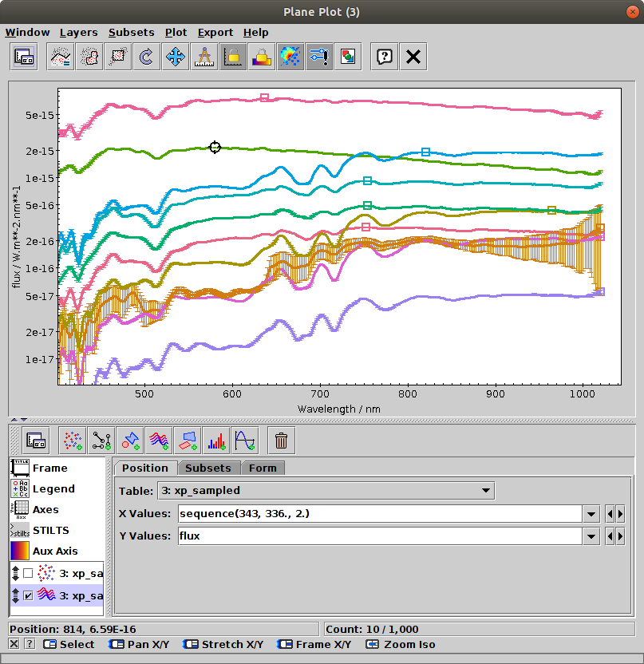644x664 pixels.
Task: Click the Rescale plot (crossed arrows) icon
Action: (x=175, y=57)
